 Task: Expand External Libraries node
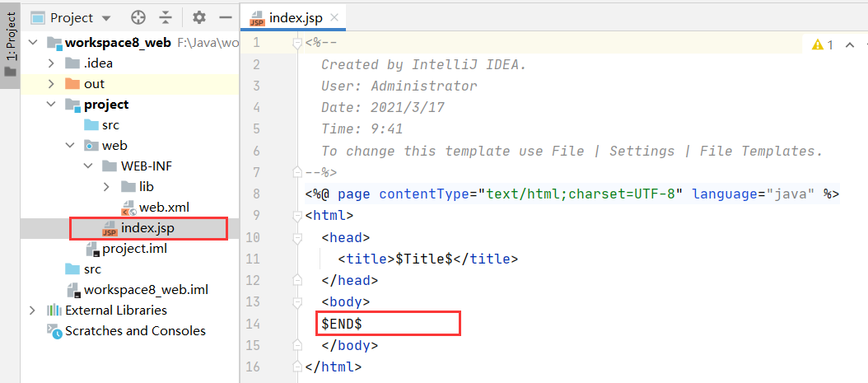pos(33,311)
